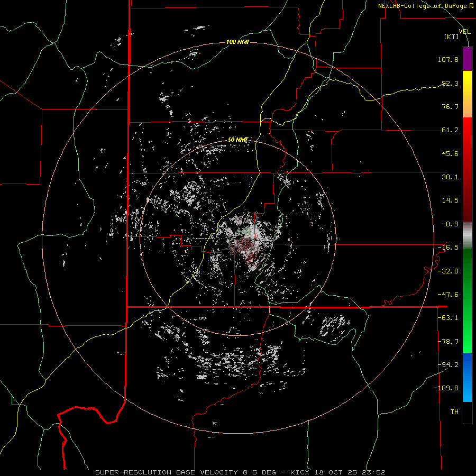Screen dimensions: 476x476
Task: Click the KICX radar site identifier
Action: click(x=300, y=472)
